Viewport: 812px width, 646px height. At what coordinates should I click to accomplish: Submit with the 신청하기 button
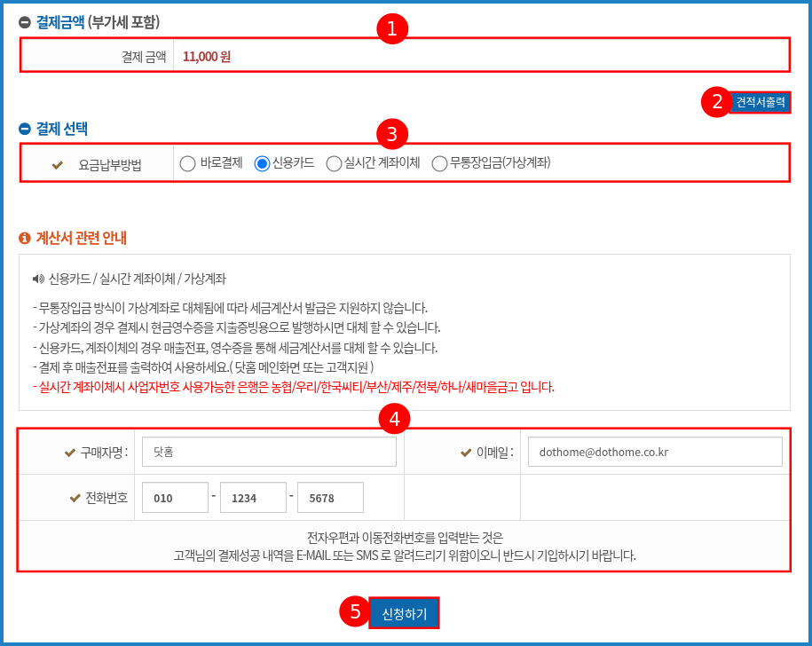(x=404, y=613)
